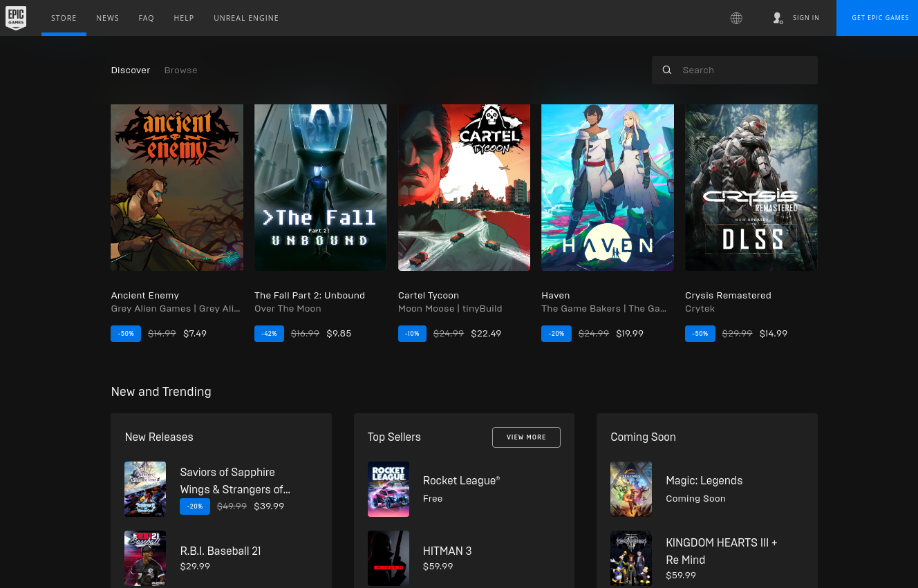This screenshot has height=588, width=918.
Task: Click the HITMAN 3 title
Action: coord(447,551)
